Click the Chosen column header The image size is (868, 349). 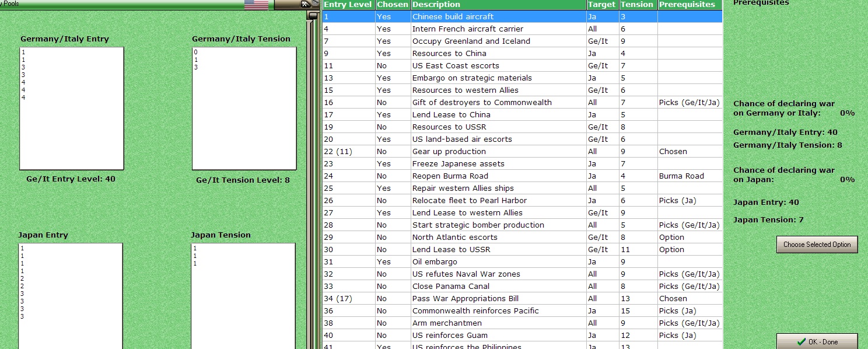click(393, 5)
